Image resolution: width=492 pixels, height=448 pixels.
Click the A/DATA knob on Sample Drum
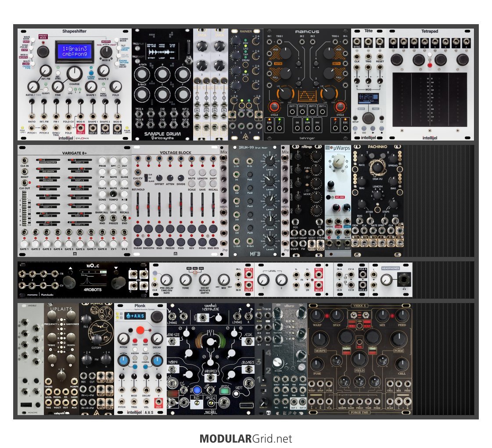coord(142,75)
